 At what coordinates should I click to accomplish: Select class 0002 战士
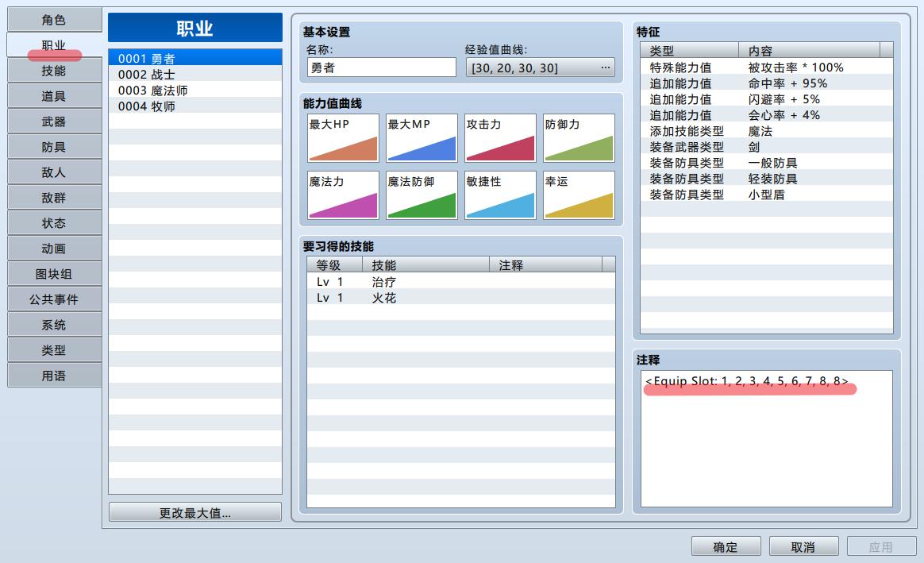(195, 75)
